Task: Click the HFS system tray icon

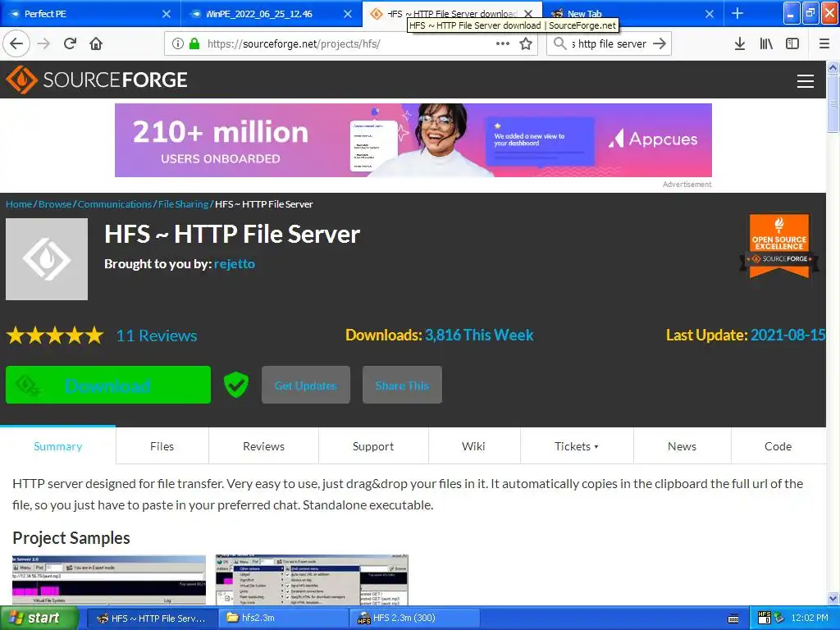Action: pos(764,618)
